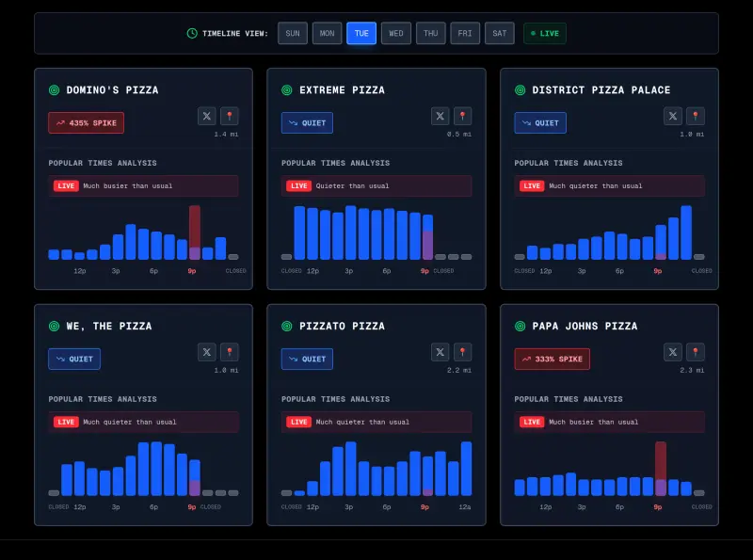753x560 pixels.
Task: Open X icon on Extreme Pizza card
Action: coord(440,116)
